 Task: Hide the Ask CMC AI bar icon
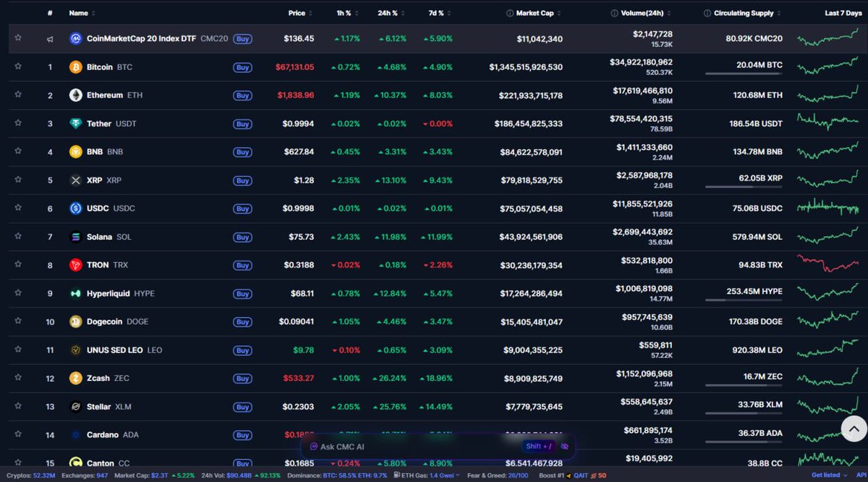pyautogui.click(x=565, y=447)
